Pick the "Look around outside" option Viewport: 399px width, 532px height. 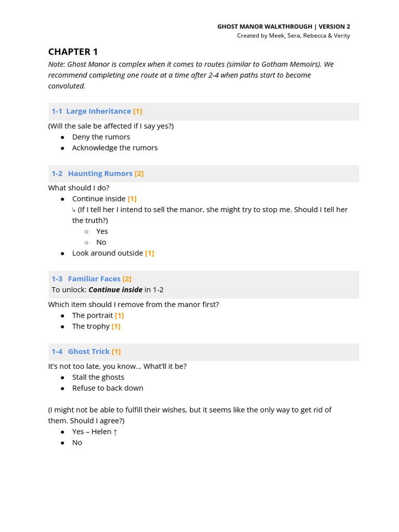tap(108, 254)
